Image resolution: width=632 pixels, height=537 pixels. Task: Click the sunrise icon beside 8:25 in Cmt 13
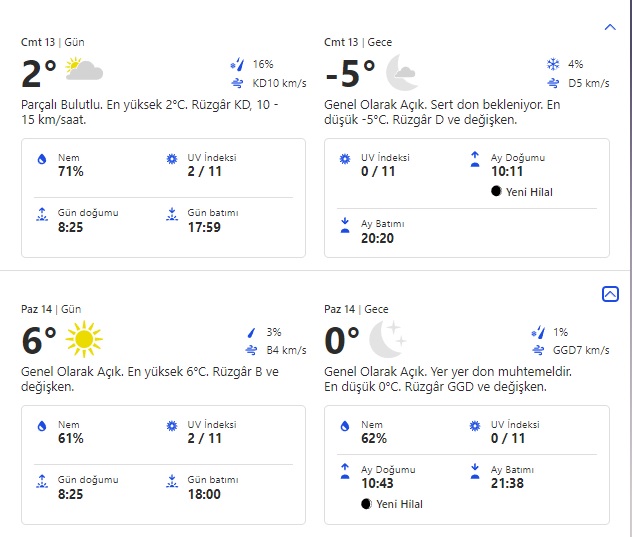[x=42, y=214]
